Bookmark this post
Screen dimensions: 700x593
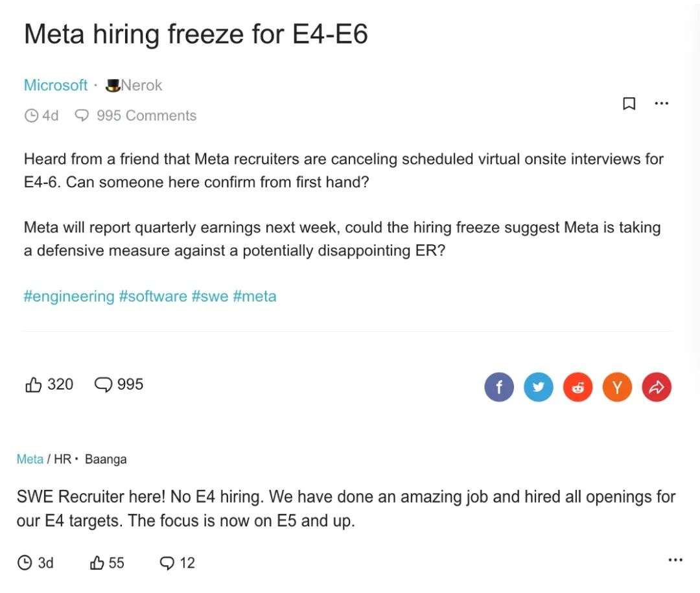pos(628,104)
